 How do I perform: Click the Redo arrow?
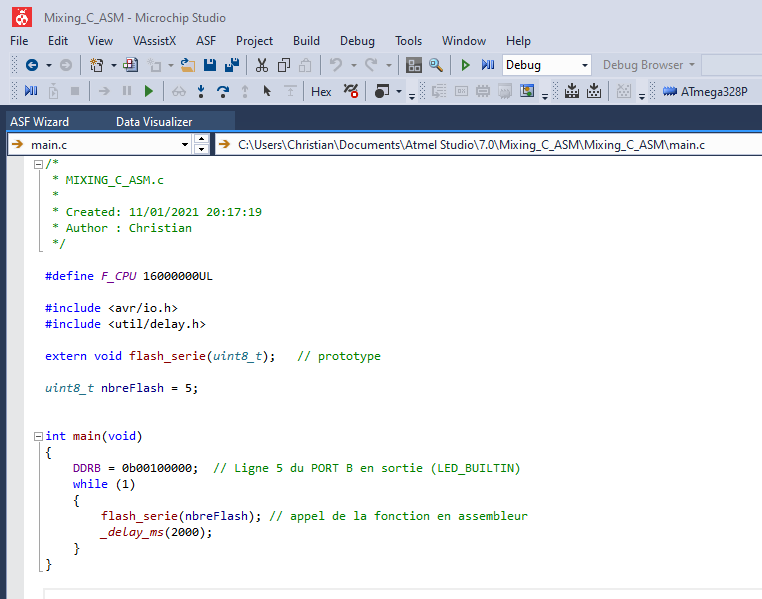pyautogui.click(x=371, y=65)
